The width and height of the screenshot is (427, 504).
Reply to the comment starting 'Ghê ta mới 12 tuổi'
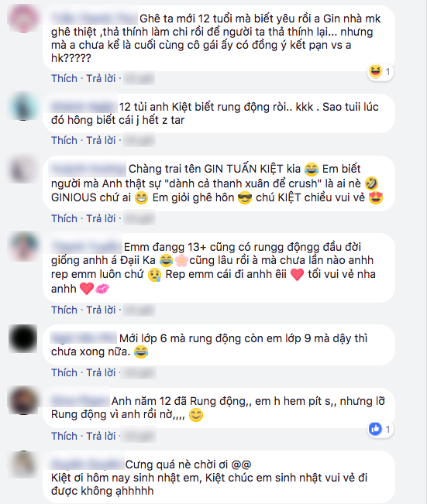point(101,78)
